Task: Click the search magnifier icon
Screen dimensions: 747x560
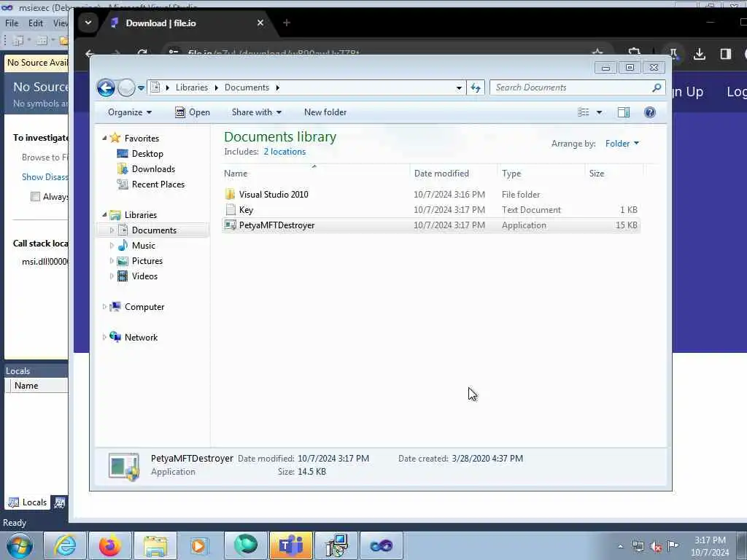Action: (657, 87)
